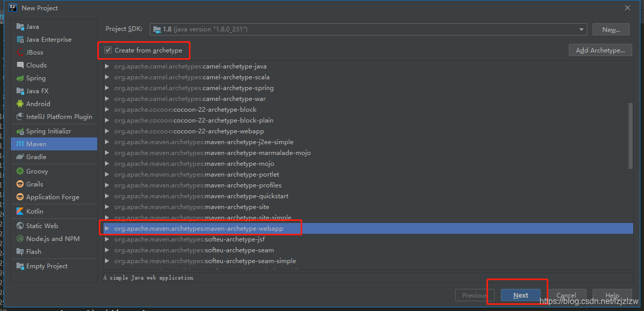This screenshot has width=644, height=311.
Task: Choose Gradle project type label
Action: pos(36,157)
